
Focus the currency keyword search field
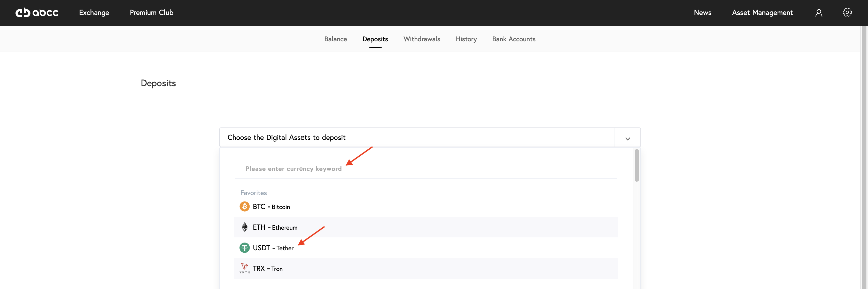point(426,168)
